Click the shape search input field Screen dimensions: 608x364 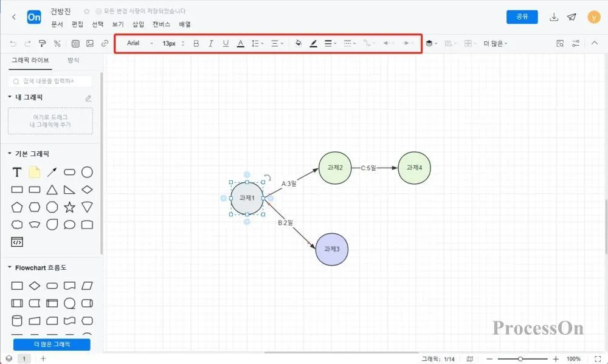point(50,81)
